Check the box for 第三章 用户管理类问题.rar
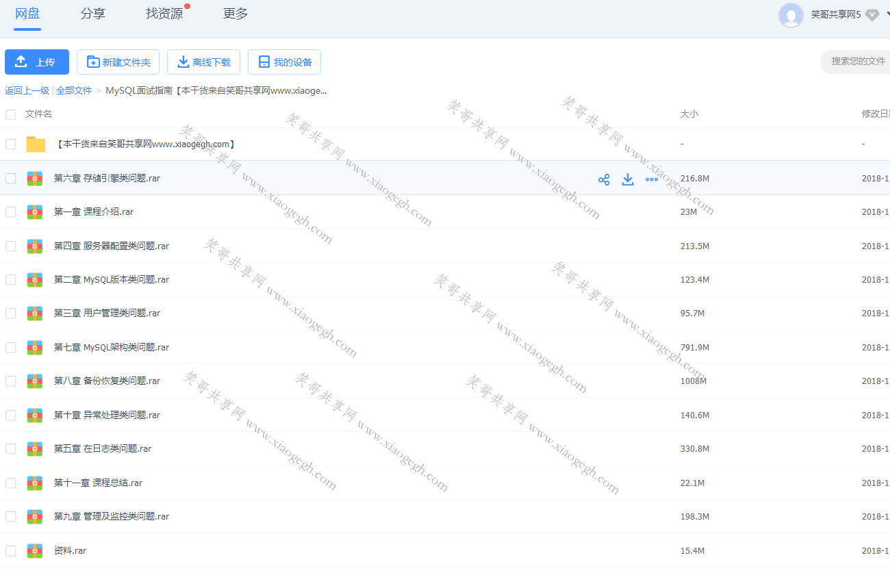Image resolution: width=890 pixels, height=588 pixels. point(10,314)
